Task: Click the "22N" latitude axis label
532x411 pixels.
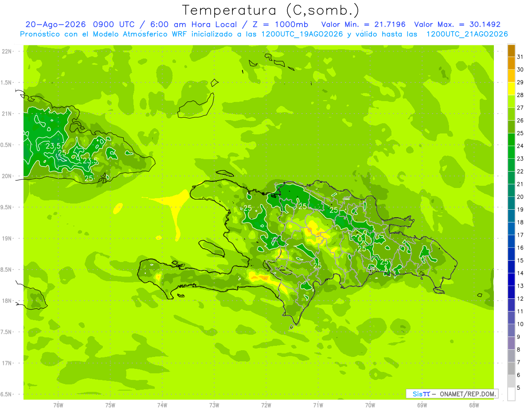Action: point(8,51)
